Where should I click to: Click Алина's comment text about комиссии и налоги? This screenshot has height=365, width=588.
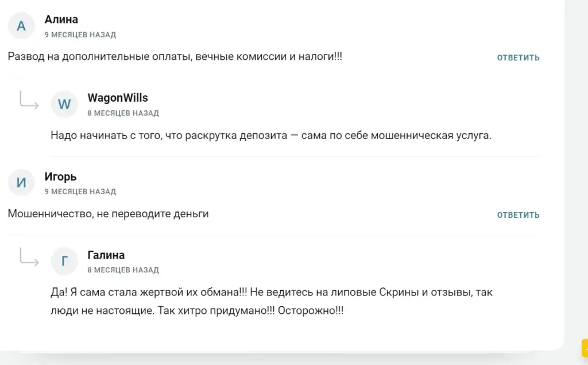pos(175,57)
